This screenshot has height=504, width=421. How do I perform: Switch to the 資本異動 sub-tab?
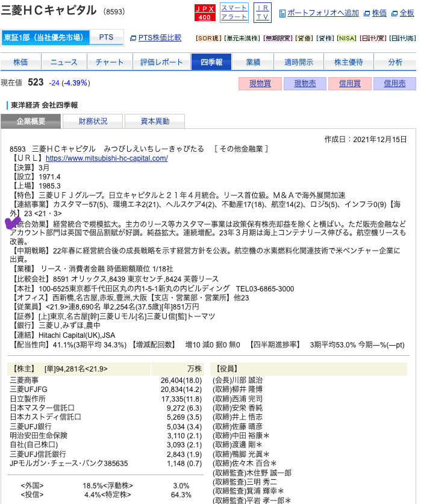[155, 121]
